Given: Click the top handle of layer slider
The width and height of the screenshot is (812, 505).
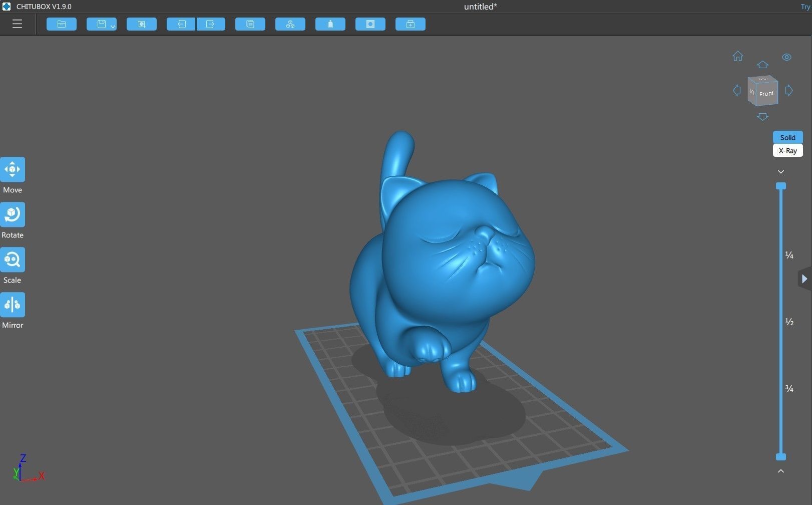Looking at the screenshot, I should pyautogui.click(x=781, y=186).
